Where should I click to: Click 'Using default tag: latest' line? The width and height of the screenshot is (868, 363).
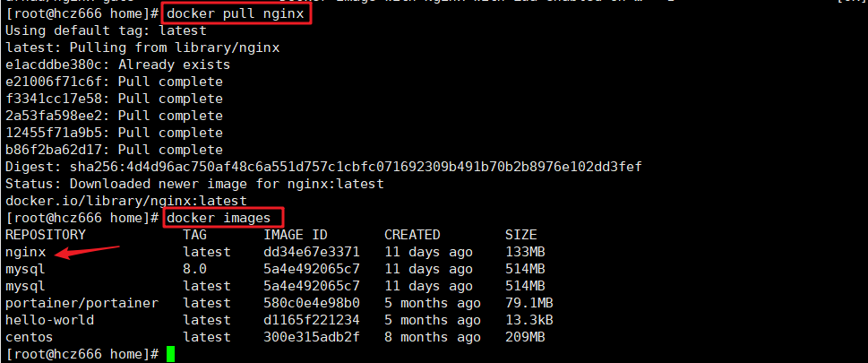106,30
